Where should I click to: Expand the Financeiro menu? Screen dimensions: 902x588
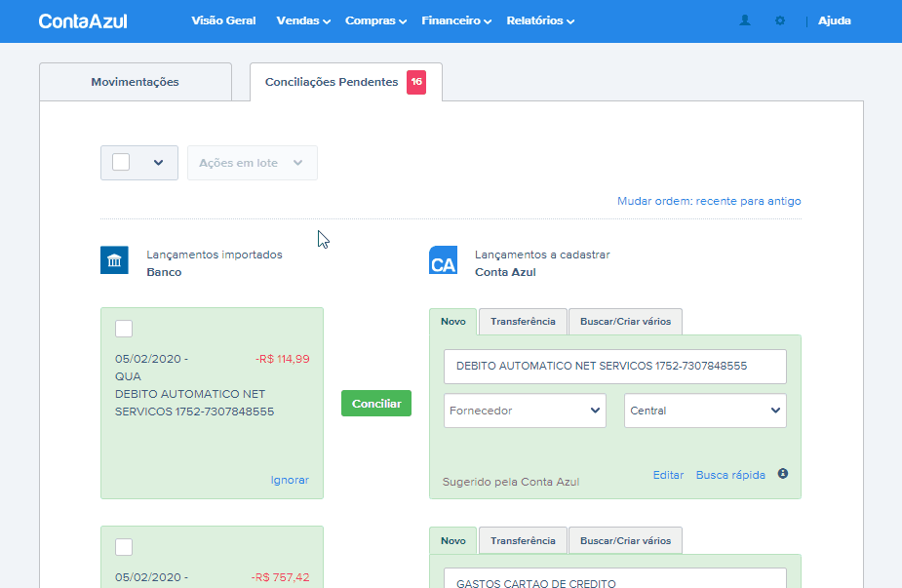pyautogui.click(x=456, y=20)
